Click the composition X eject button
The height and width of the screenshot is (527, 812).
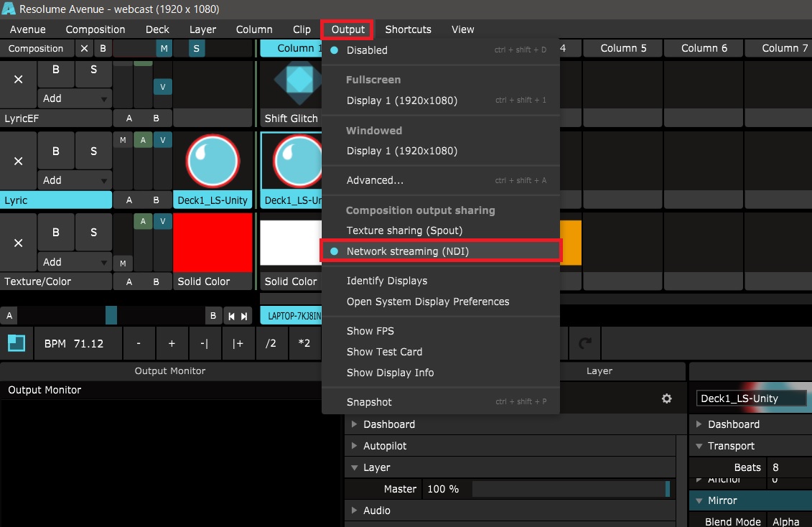(84, 49)
